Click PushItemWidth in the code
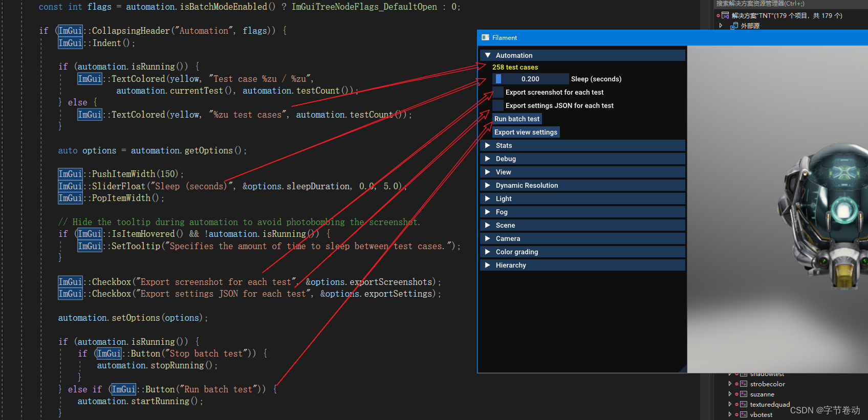Screen dimensions: 868x420 [123, 174]
